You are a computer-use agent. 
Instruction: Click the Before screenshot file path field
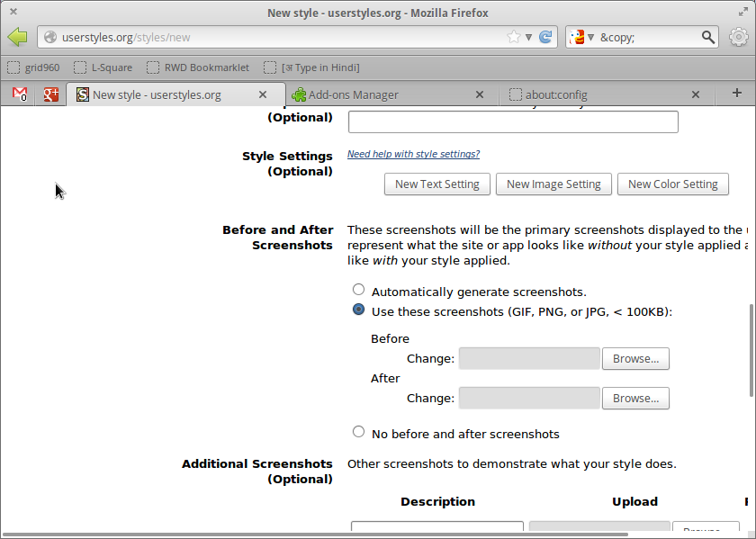[529, 358]
